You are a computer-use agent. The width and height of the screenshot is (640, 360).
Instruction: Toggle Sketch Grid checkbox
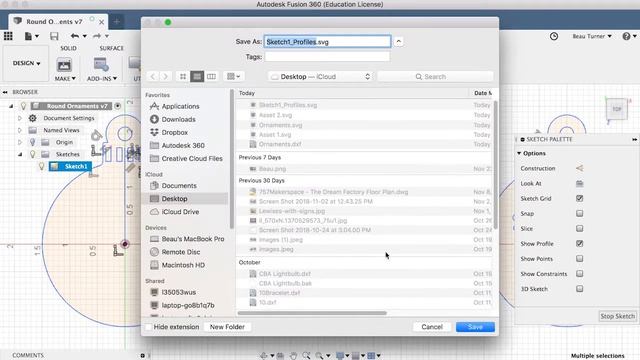click(x=580, y=198)
